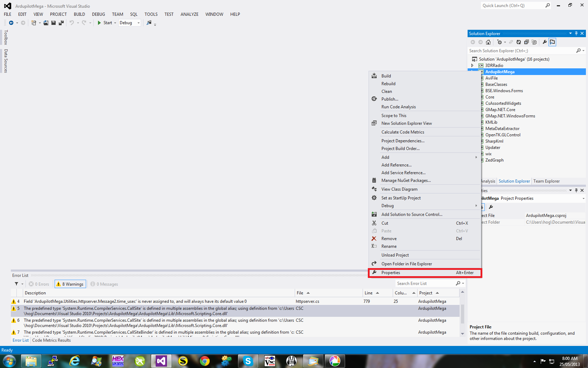
Task: Choose Calculate Code Metrics
Action: pos(425,132)
